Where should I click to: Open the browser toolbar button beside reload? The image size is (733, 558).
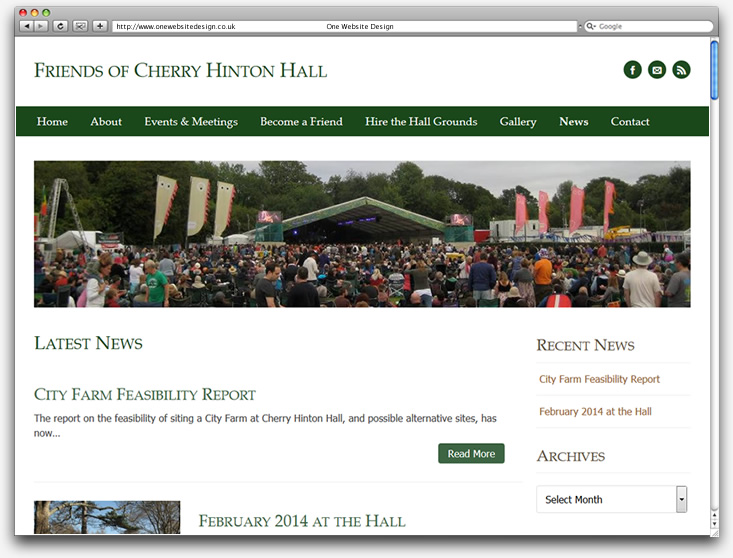click(x=80, y=26)
